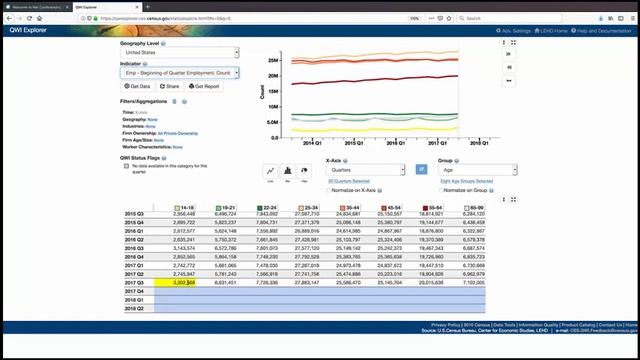This screenshot has width=640, height=360.
Task: Toggle the 25-34 age group legend box
Action: [x=301, y=208]
